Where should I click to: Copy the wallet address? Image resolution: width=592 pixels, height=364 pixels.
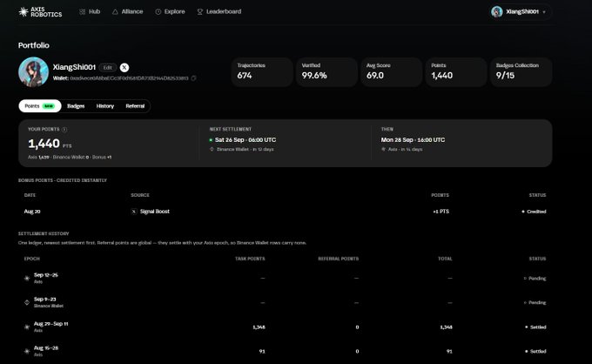point(193,78)
